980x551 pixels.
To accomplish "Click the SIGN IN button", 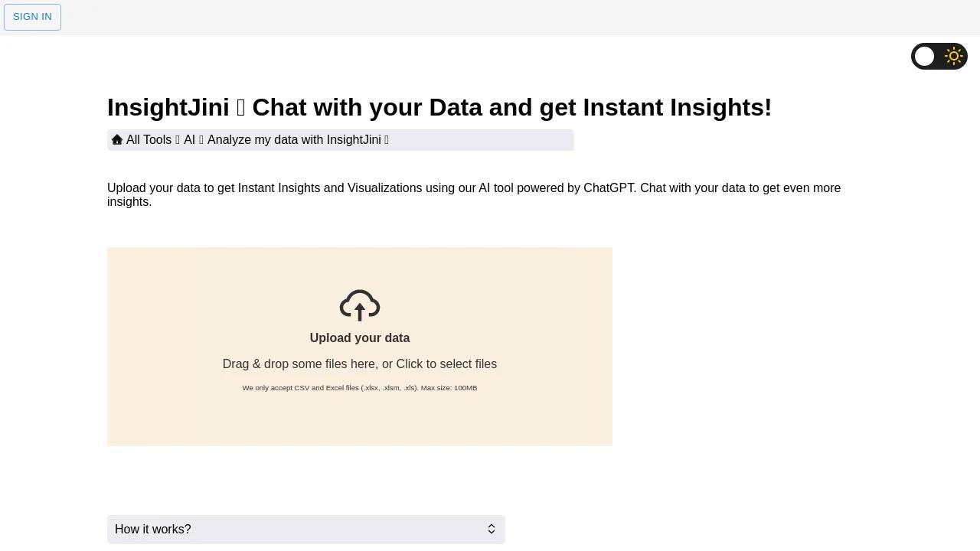I will coord(32,17).
